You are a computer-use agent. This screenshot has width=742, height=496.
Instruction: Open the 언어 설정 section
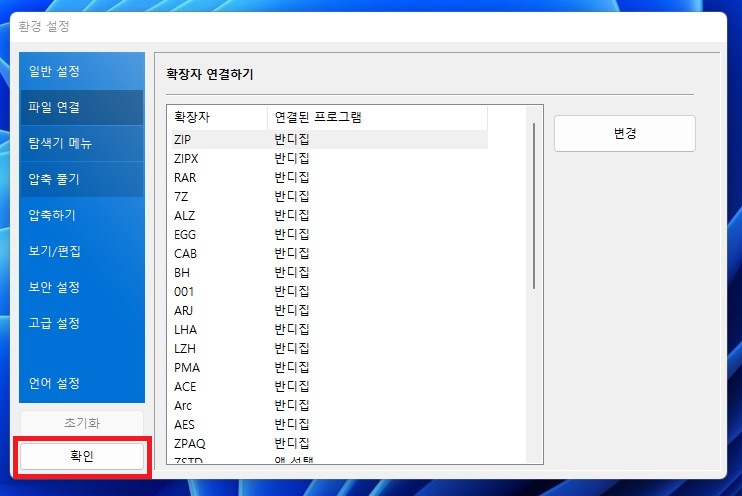click(82, 383)
